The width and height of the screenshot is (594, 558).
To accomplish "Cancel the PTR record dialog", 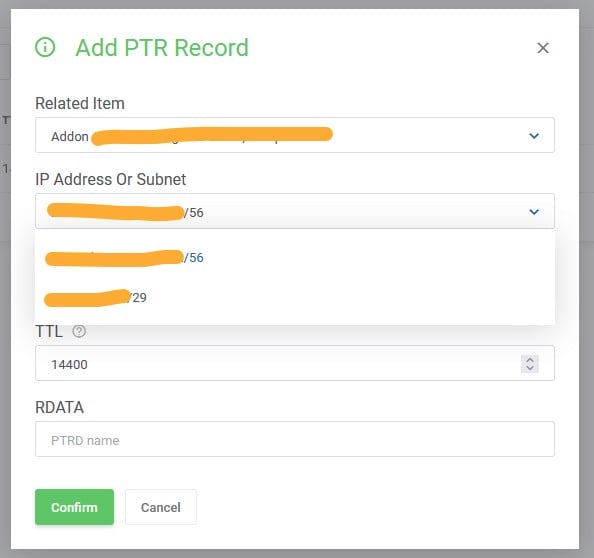I will coord(161,507).
